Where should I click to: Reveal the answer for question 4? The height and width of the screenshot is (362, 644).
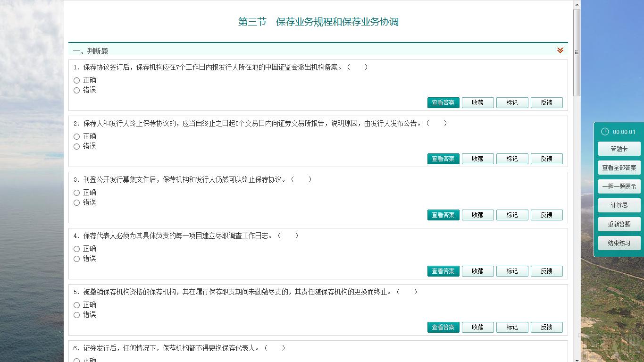(443, 271)
